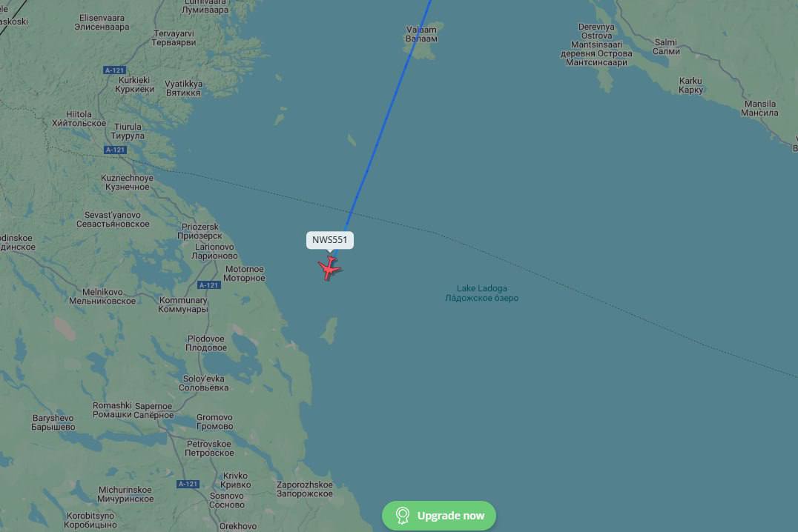798x532 pixels.
Task: Click the Lake Ladoga map label
Action: click(482, 293)
